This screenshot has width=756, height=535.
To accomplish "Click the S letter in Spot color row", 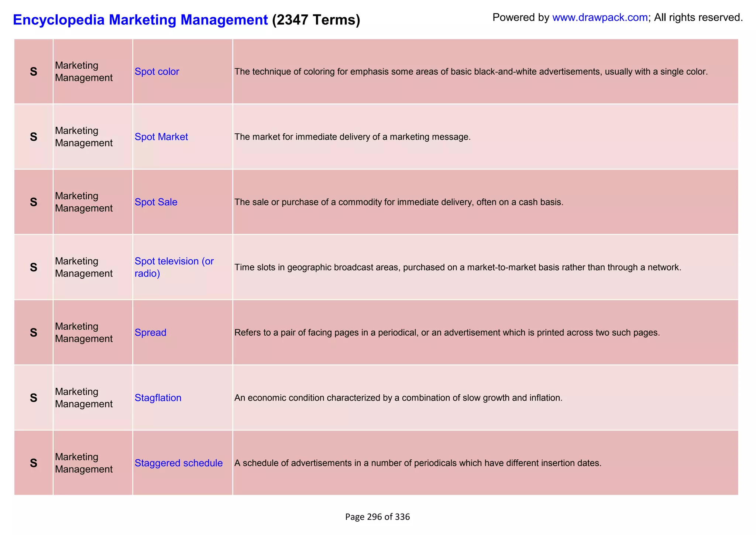I will (x=34, y=72).
